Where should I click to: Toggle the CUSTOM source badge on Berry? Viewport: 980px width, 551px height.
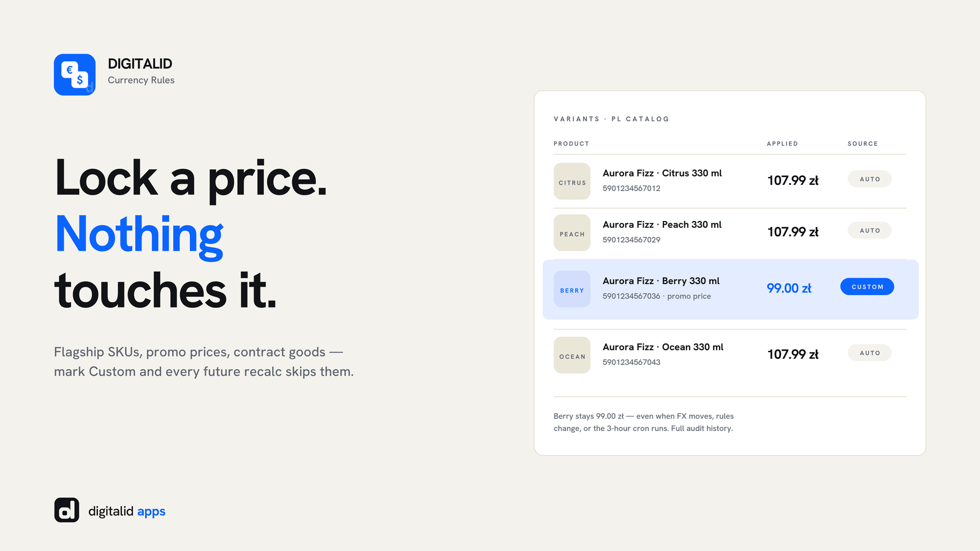[x=867, y=287]
